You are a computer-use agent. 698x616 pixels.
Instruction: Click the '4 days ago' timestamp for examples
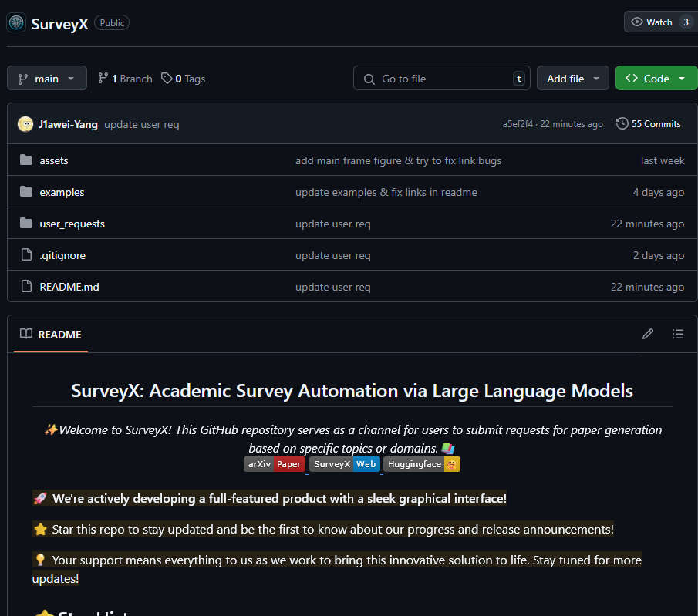pos(659,192)
